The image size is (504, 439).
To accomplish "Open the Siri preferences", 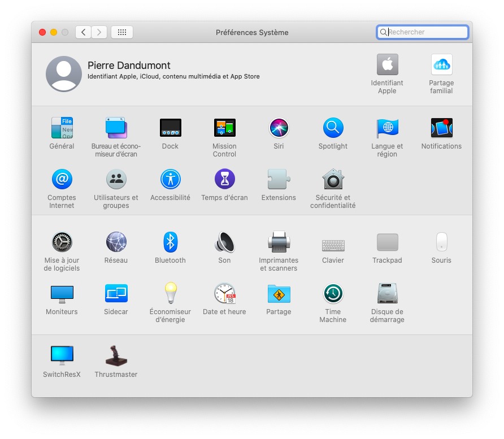I will (x=279, y=128).
